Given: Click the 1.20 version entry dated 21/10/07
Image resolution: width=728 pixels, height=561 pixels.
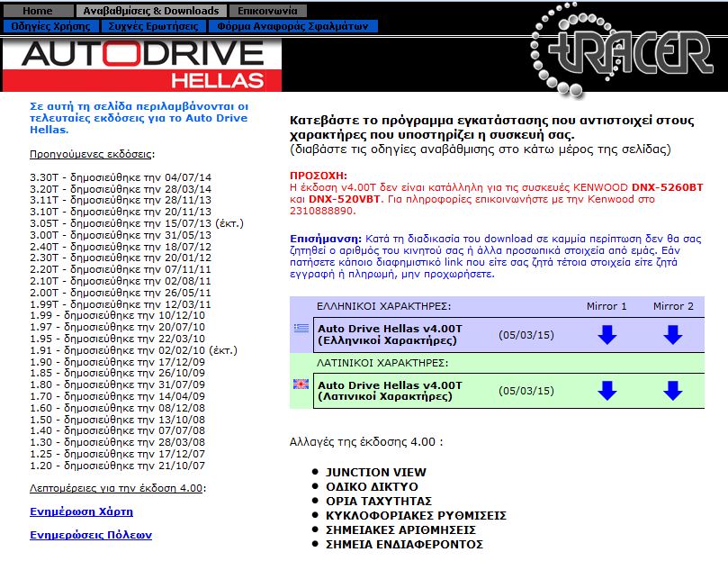Looking at the screenshot, I should [x=118, y=466].
